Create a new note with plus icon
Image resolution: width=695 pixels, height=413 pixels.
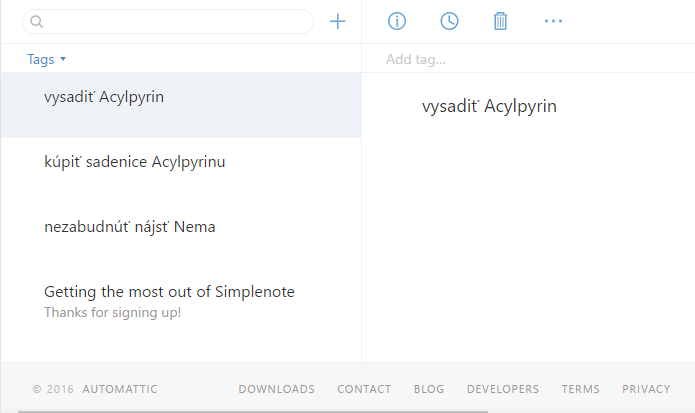click(x=338, y=21)
